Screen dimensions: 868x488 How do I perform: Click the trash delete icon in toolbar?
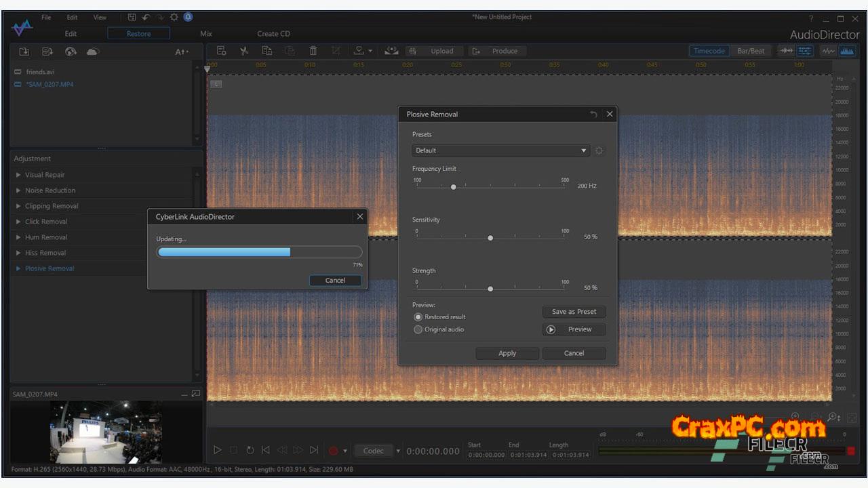[313, 51]
